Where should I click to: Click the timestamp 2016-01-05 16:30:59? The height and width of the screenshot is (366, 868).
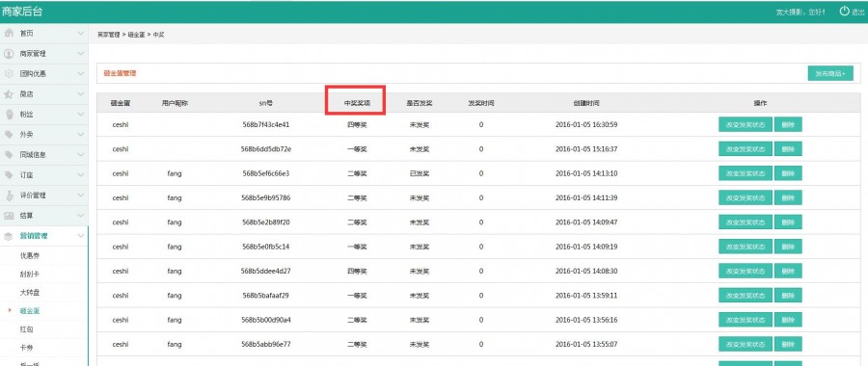click(586, 125)
